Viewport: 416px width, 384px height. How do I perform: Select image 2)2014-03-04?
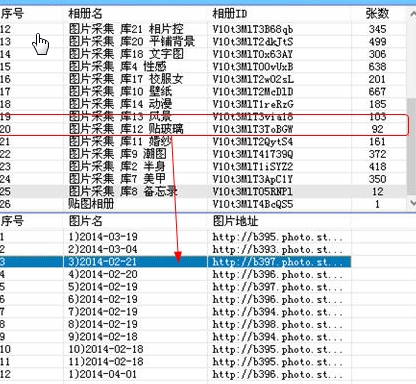click(x=103, y=249)
